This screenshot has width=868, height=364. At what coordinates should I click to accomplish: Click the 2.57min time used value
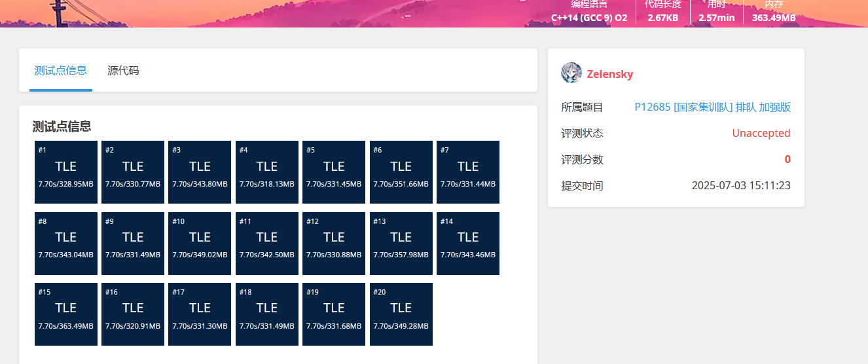pyautogui.click(x=717, y=18)
